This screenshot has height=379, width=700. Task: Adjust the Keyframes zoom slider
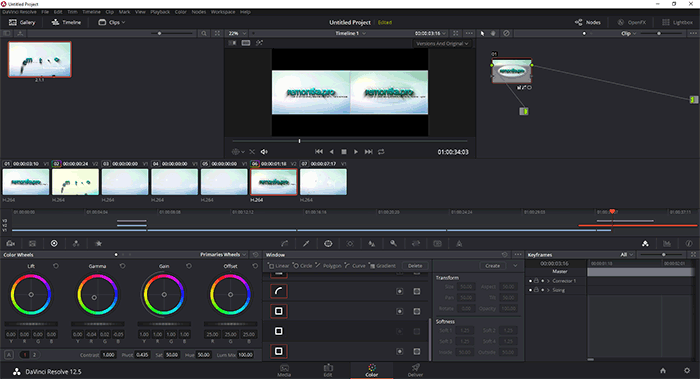664,254
